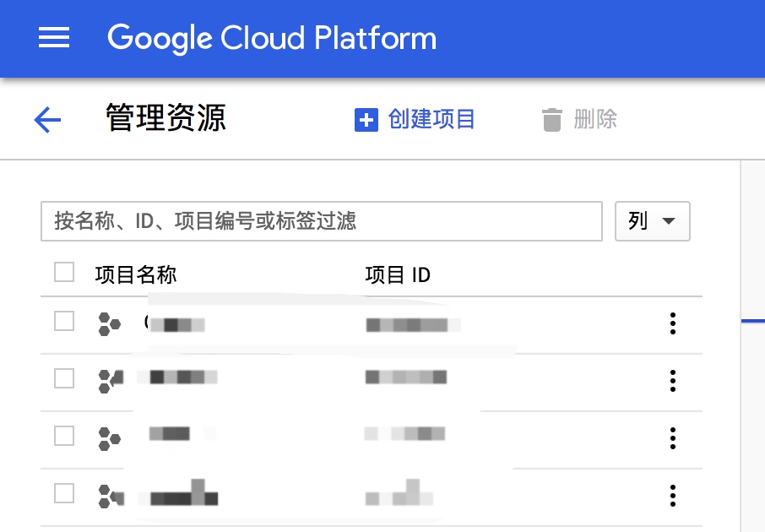
Task: Expand the 列 columns dropdown
Action: [653, 221]
